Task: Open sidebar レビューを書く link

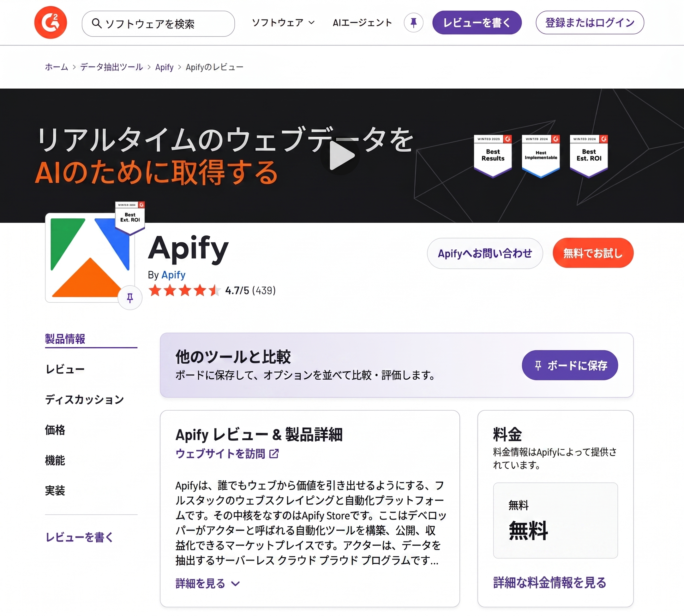Action: [79, 537]
